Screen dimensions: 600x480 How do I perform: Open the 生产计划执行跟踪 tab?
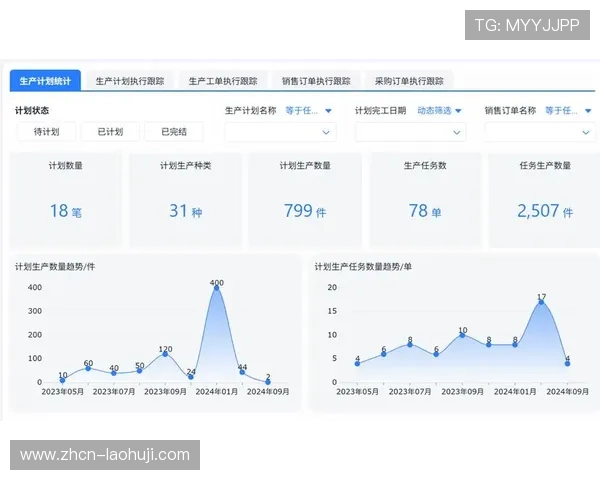130,81
